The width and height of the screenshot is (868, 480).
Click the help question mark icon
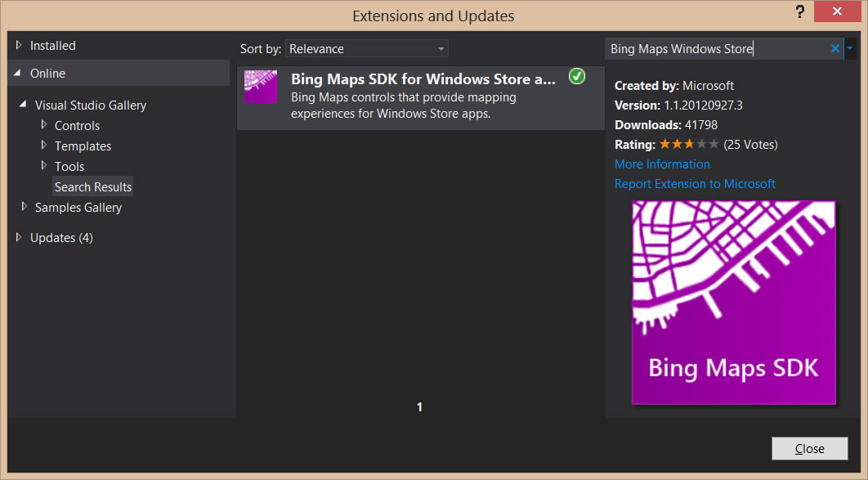[x=800, y=11]
